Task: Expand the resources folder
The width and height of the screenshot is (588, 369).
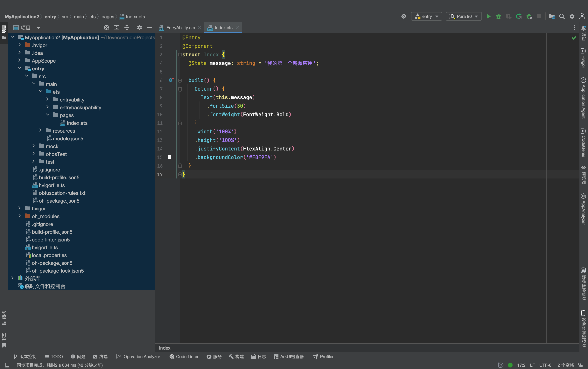Action: coord(40,130)
